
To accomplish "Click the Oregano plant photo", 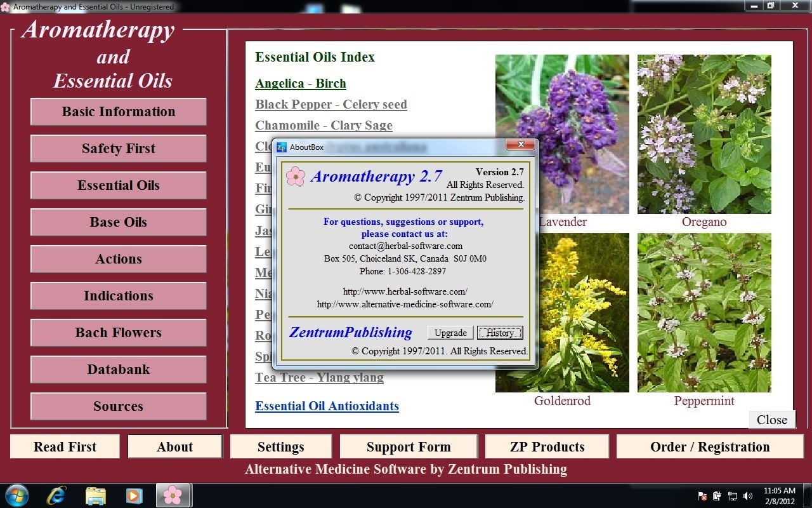I will pyautogui.click(x=704, y=134).
